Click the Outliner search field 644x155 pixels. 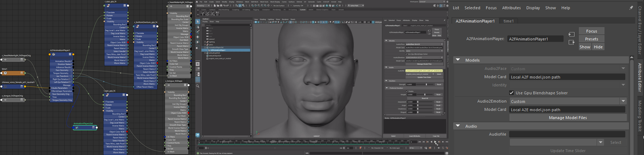pos(227,25)
